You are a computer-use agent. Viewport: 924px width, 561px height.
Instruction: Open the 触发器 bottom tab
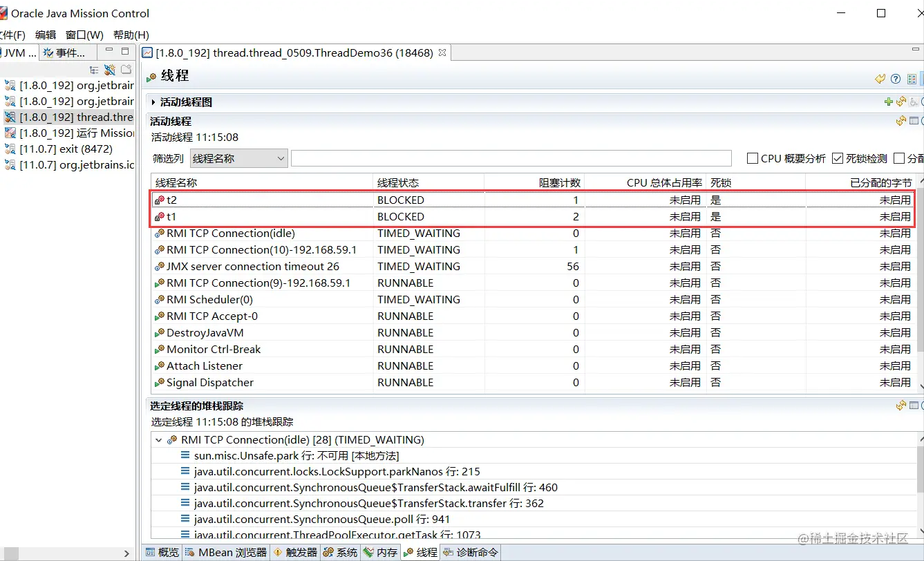tap(295, 552)
